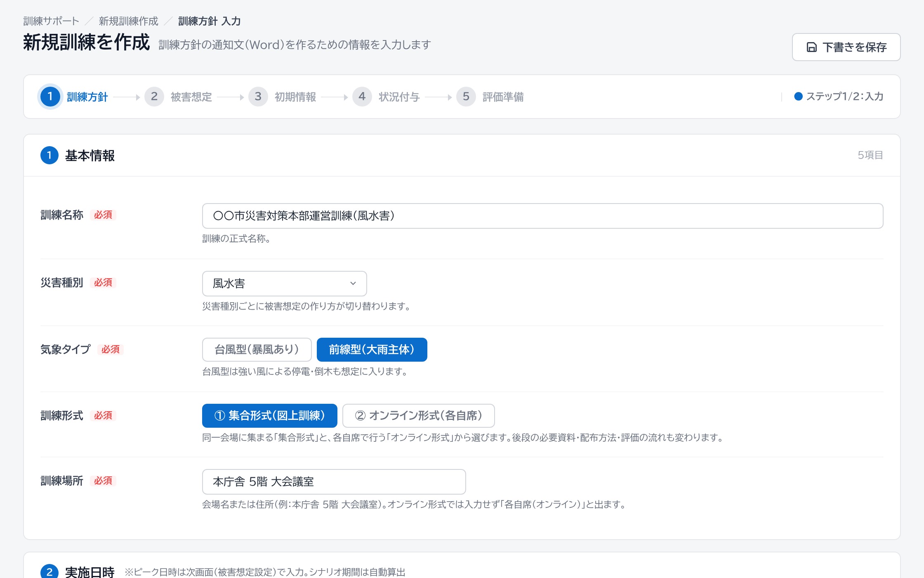Screen dimensions: 924x578
Task: Click the 訓練場所 field label
Action: point(62,481)
